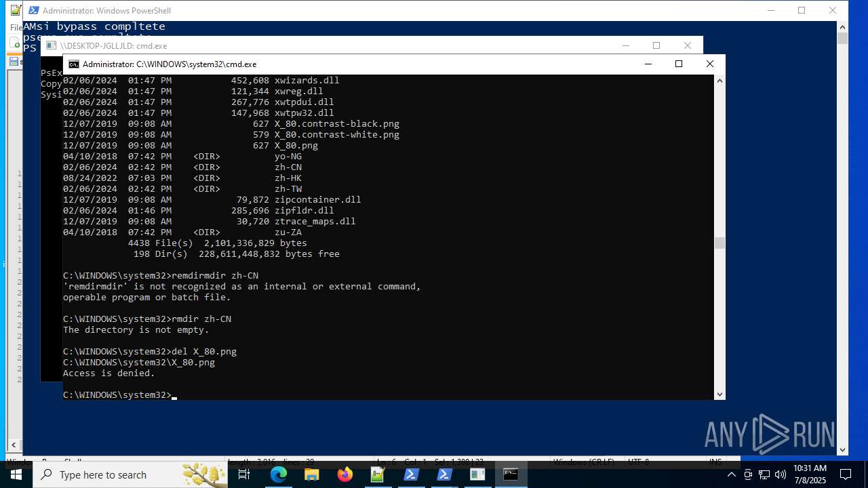Click 'zipfldr.dll' file listing row
Viewport: 868px width, 488px height.
[x=199, y=210]
